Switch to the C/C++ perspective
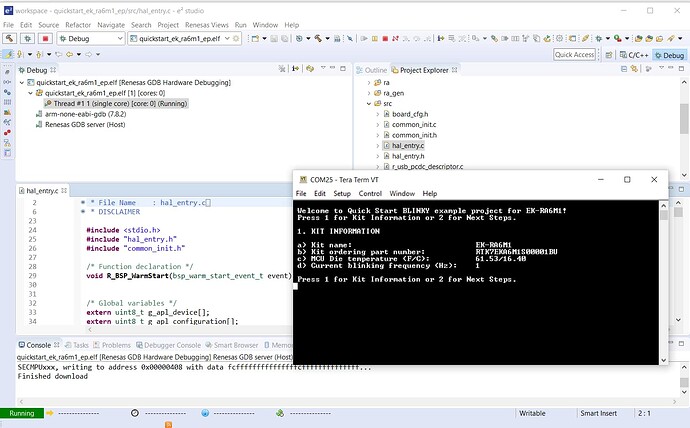Screen dimensions: 690x428 (x=636, y=55)
